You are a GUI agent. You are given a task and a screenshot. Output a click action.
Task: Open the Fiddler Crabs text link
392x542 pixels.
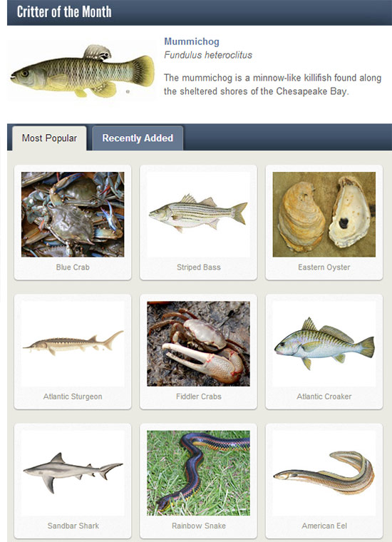[198, 397]
